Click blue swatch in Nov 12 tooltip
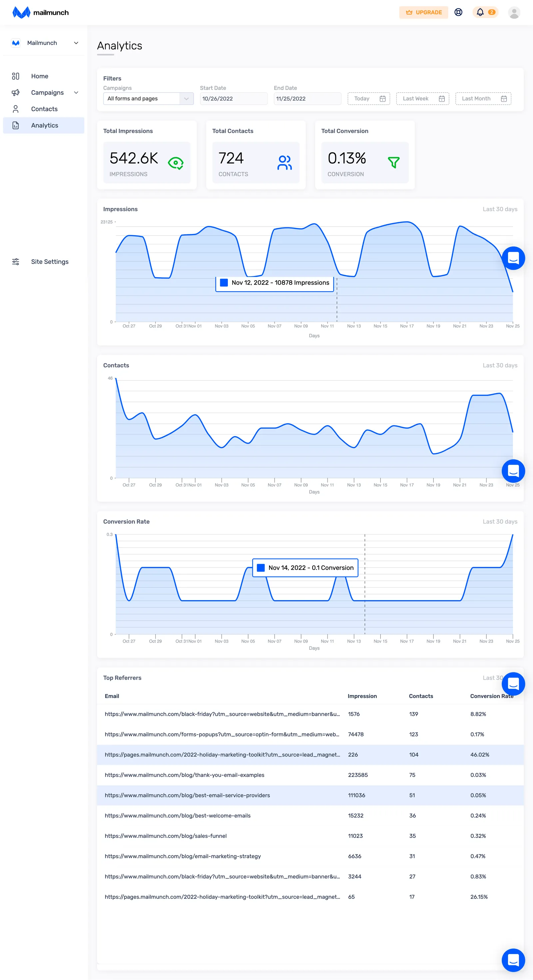533x980 pixels. [x=224, y=283]
